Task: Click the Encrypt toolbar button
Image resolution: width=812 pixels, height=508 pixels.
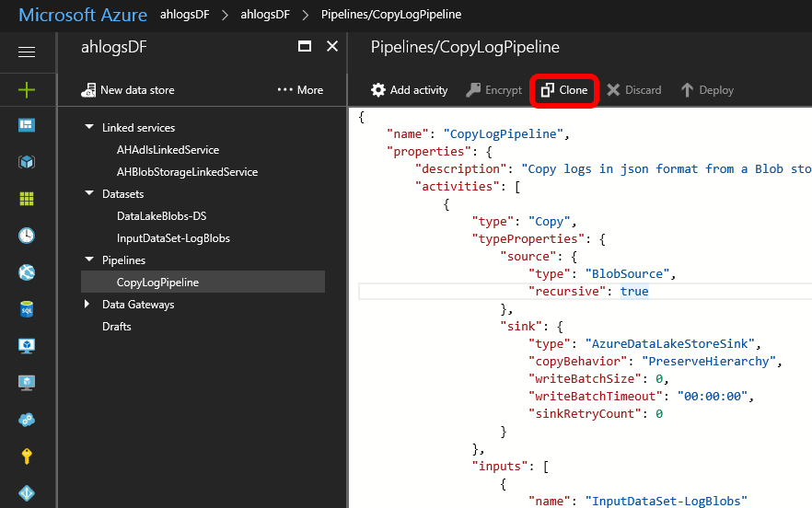Action: click(x=493, y=90)
